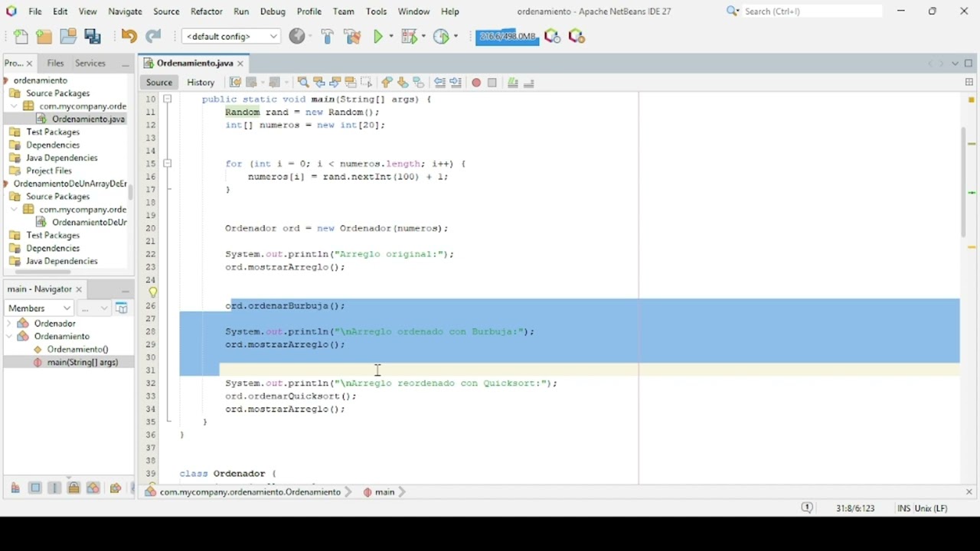Open the Refactor menu
This screenshot has width=980, height=551.
[206, 11]
